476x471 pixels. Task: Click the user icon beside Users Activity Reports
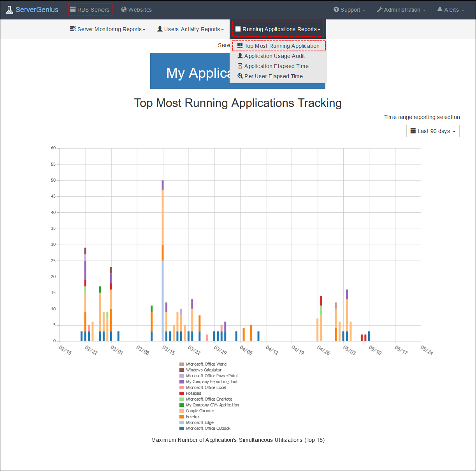tap(159, 29)
